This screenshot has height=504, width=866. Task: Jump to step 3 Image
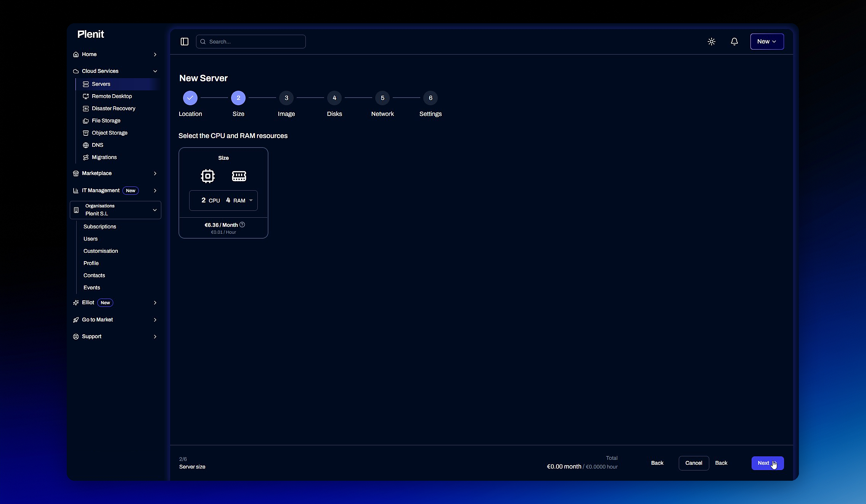(x=286, y=98)
